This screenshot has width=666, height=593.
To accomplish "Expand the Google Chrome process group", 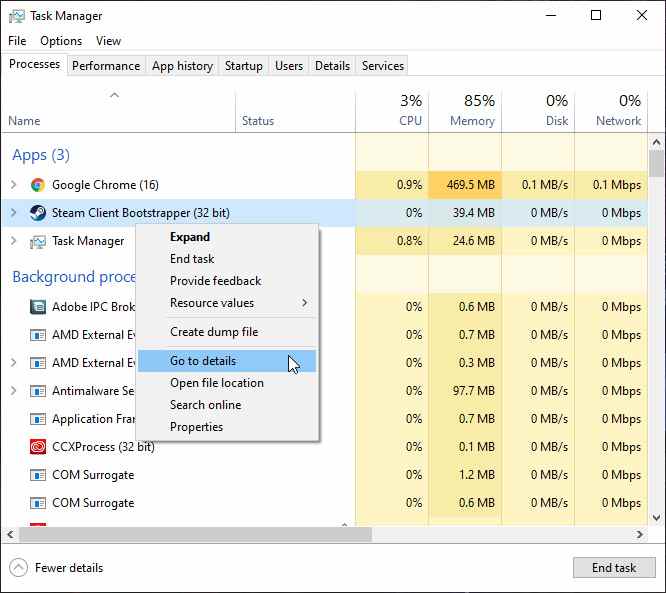I will coord(13,185).
